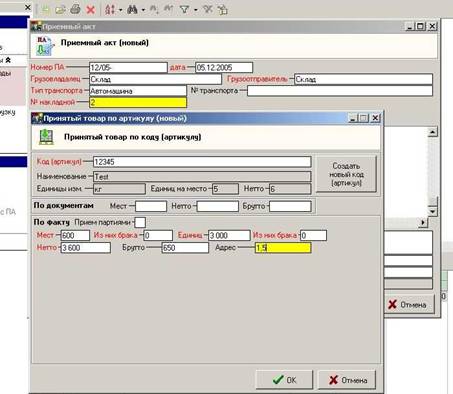Click the open folder toolbar icon

coord(60,10)
